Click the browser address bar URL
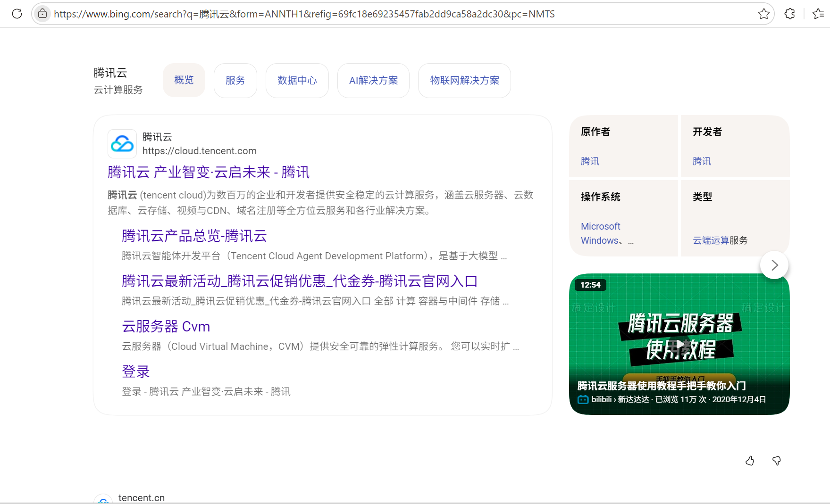 tap(304, 14)
